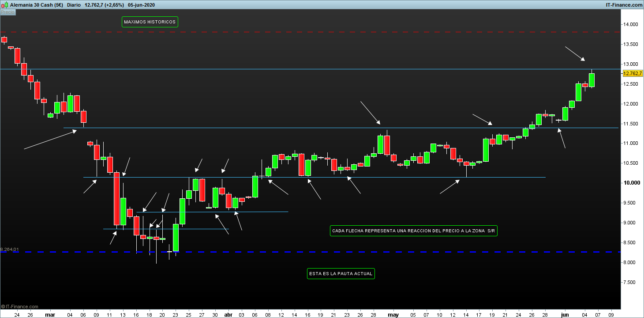Select the MAXIMOS HISTORICOS text annotation

(150, 22)
